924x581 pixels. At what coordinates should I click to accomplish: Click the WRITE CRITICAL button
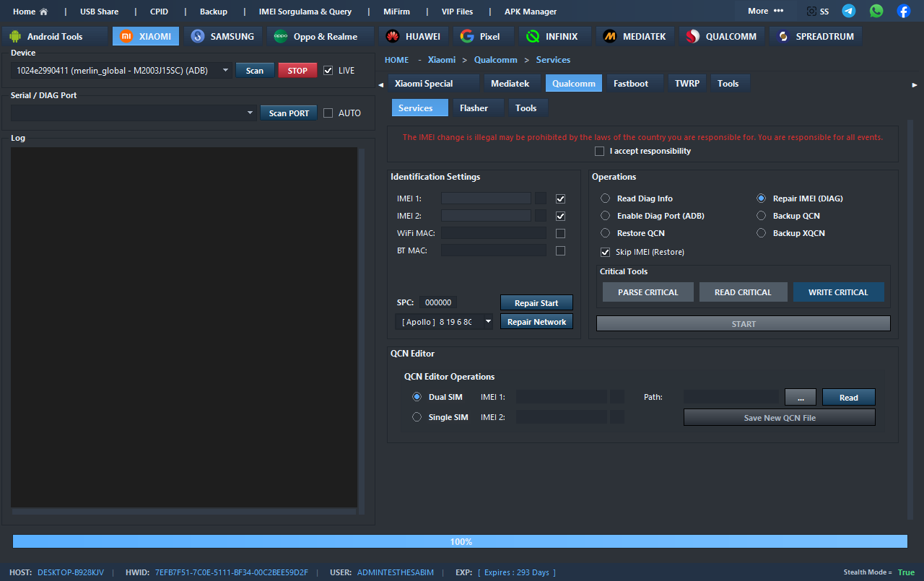pyautogui.click(x=838, y=292)
